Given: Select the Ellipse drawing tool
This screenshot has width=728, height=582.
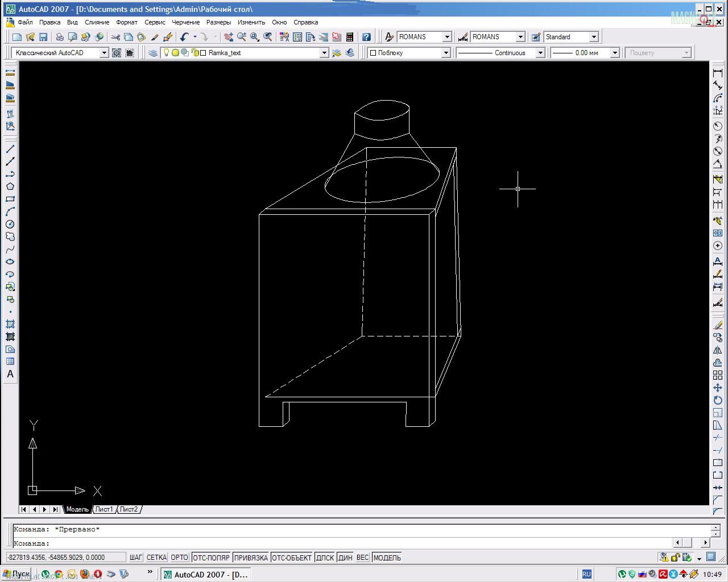Looking at the screenshot, I should (10, 261).
